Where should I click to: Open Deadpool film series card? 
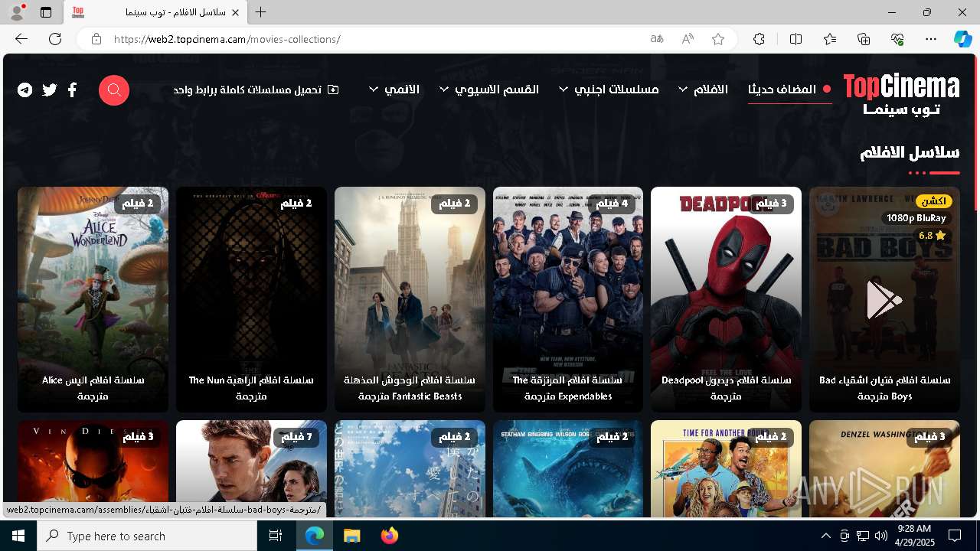(726, 299)
